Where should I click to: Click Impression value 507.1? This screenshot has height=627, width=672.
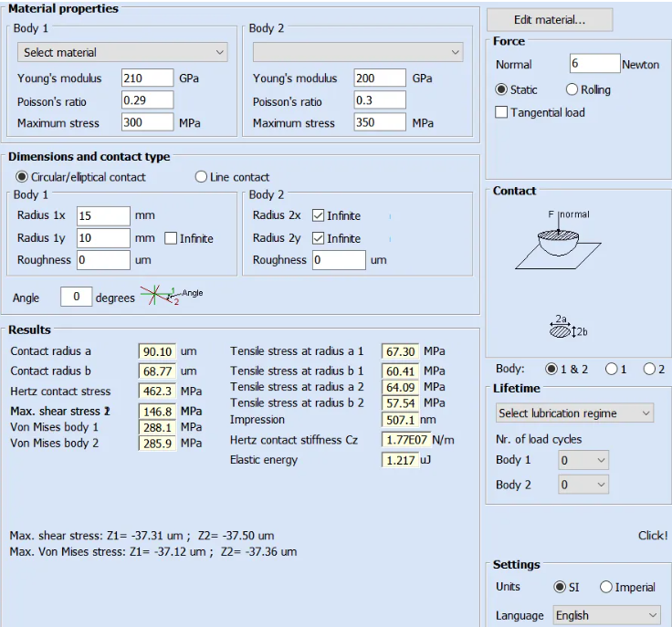click(400, 420)
